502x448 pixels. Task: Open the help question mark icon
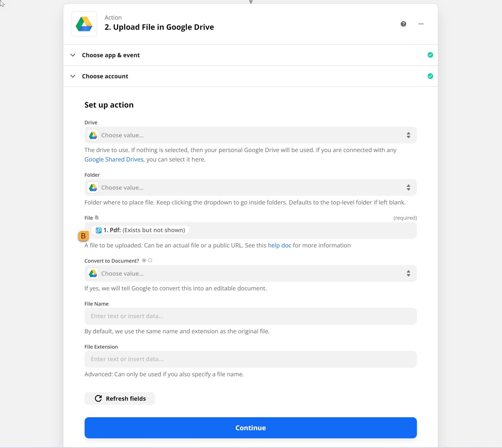pos(403,24)
